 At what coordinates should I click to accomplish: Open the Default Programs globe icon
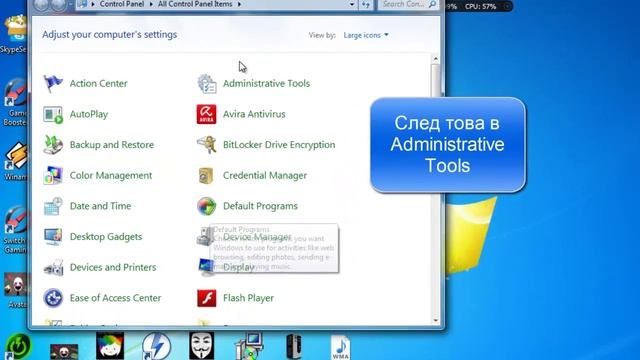207,206
